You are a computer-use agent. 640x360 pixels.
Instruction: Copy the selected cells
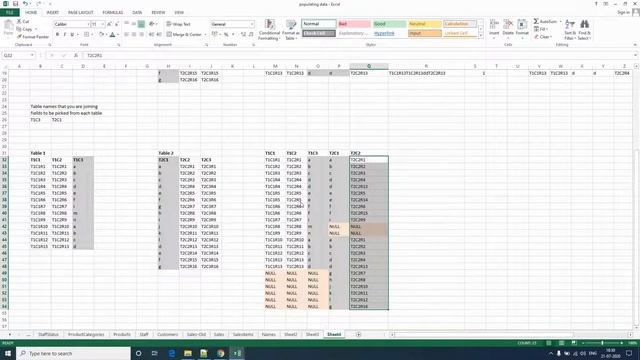click(x=24, y=29)
